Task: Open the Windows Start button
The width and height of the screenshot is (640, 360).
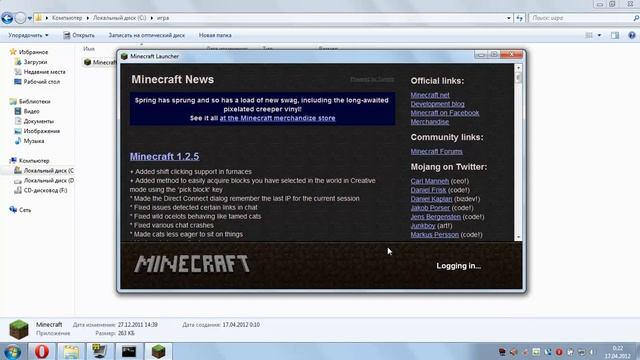Action: [x=12, y=351]
